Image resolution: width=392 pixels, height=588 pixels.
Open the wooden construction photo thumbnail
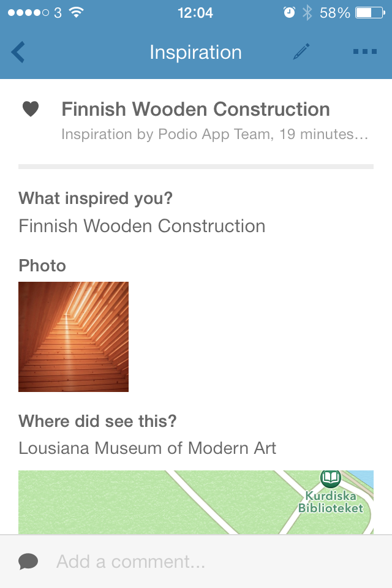(73, 337)
